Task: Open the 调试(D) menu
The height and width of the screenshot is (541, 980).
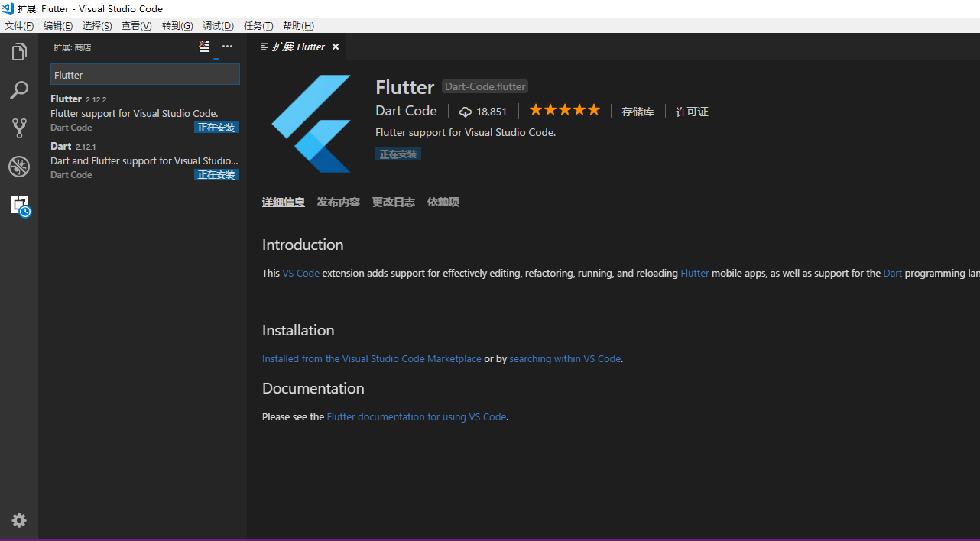Action: (x=218, y=26)
